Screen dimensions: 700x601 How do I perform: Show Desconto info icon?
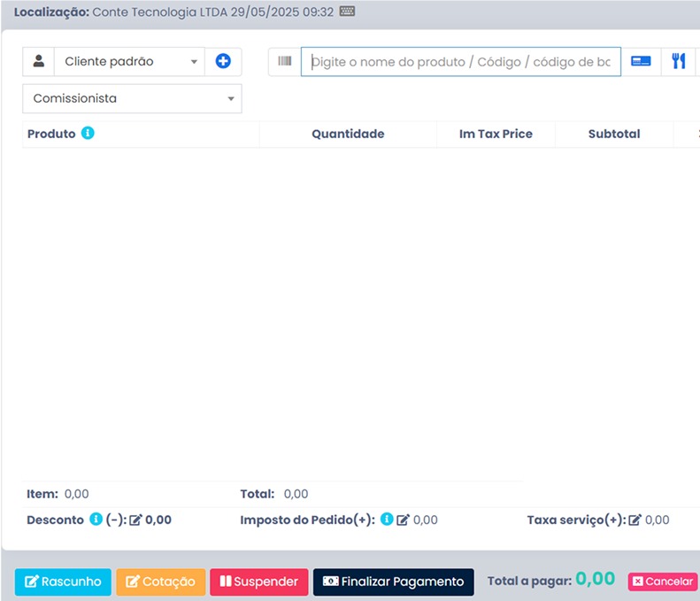pos(96,519)
